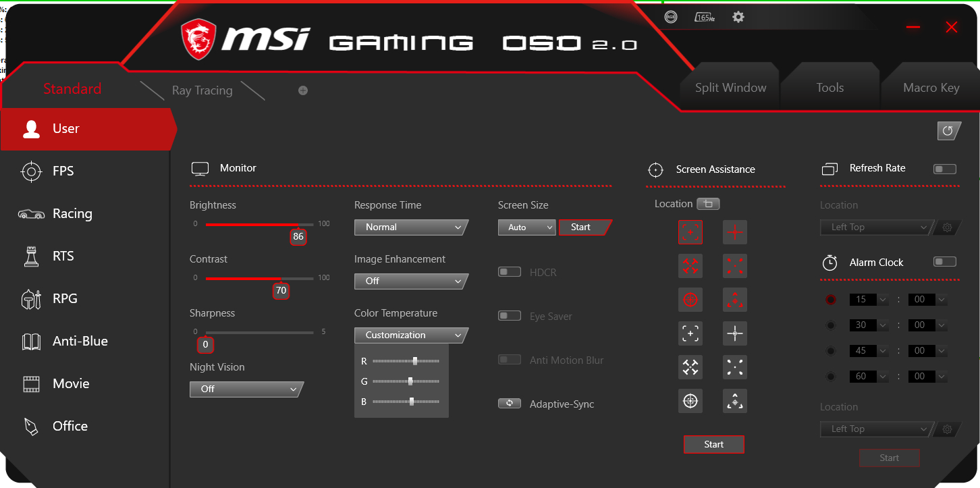The height and width of the screenshot is (488, 980).
Task: Select FPS mode in sidebar
Action: point(85,171)
